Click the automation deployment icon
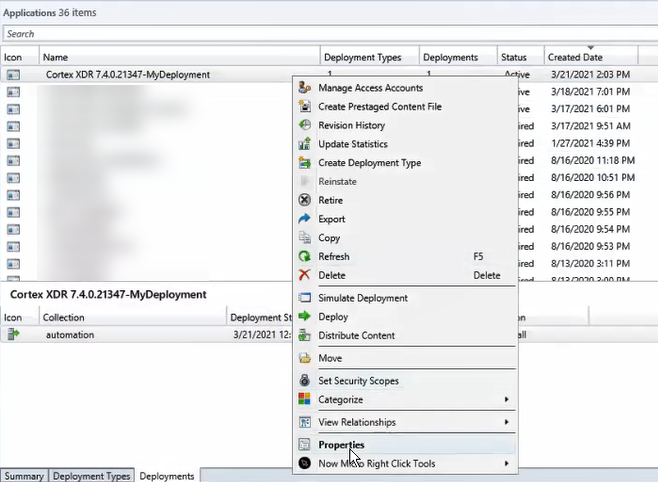Image resolution: width=658 pixels, height=482 pixels. (13, 334)
